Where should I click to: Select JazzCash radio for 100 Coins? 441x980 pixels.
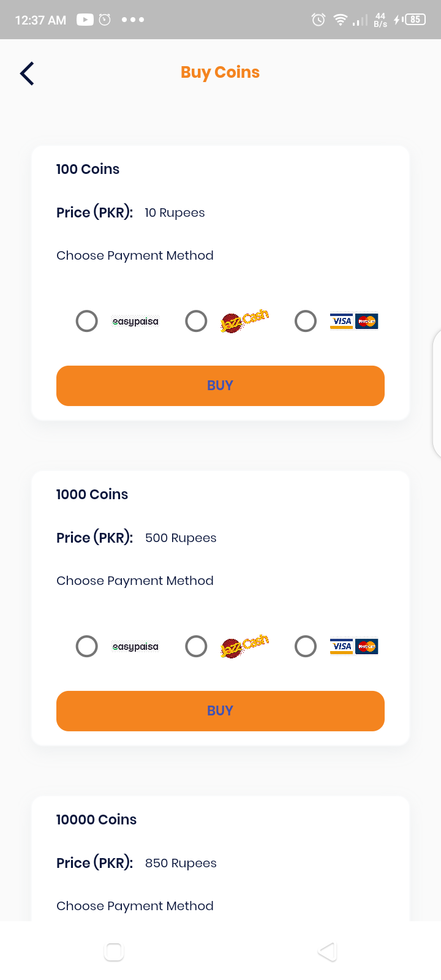[196, 321]
